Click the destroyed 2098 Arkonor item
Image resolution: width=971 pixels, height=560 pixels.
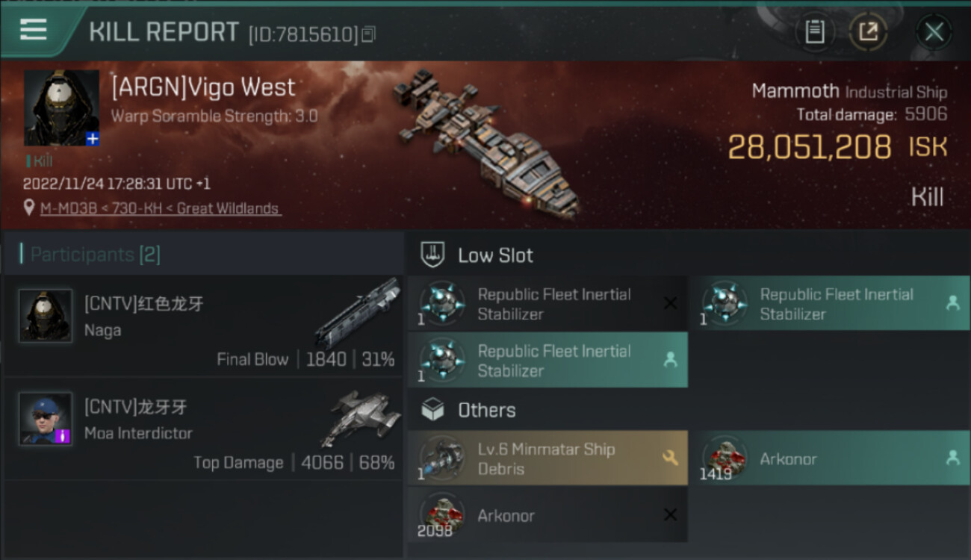(x=547, y=515)
